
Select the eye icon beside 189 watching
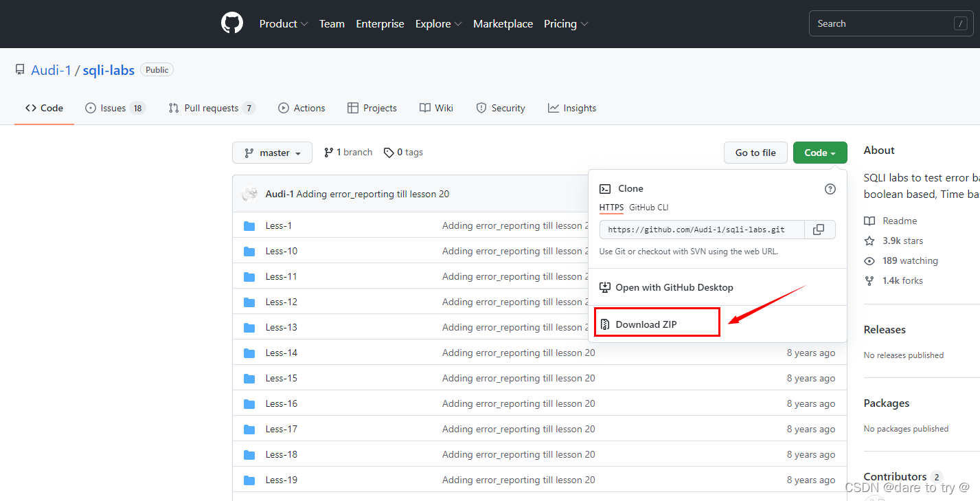tap(869, 260)
